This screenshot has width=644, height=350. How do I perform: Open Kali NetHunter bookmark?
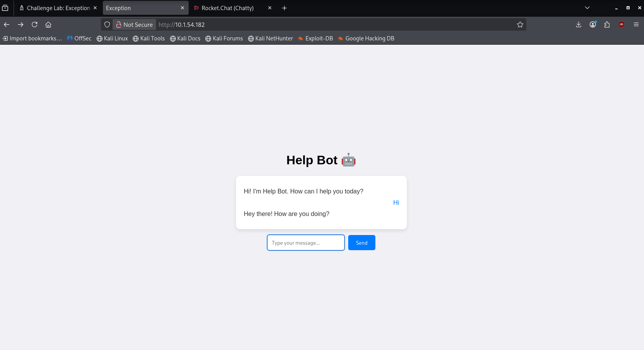(271, 38)
